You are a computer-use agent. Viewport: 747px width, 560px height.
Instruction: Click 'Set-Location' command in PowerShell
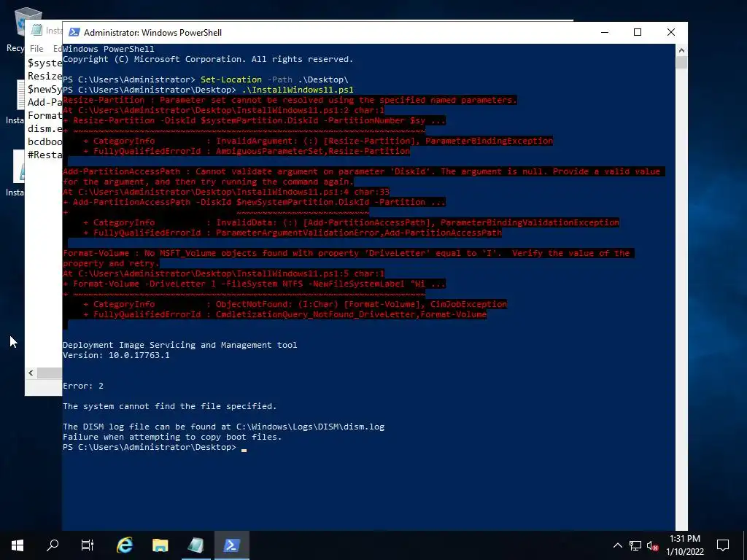[231, 79]
